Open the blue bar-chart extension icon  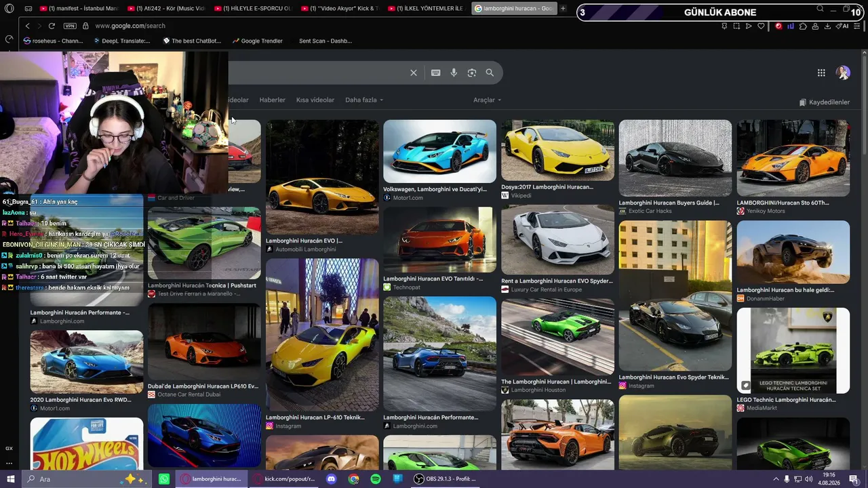pos(791,26)
